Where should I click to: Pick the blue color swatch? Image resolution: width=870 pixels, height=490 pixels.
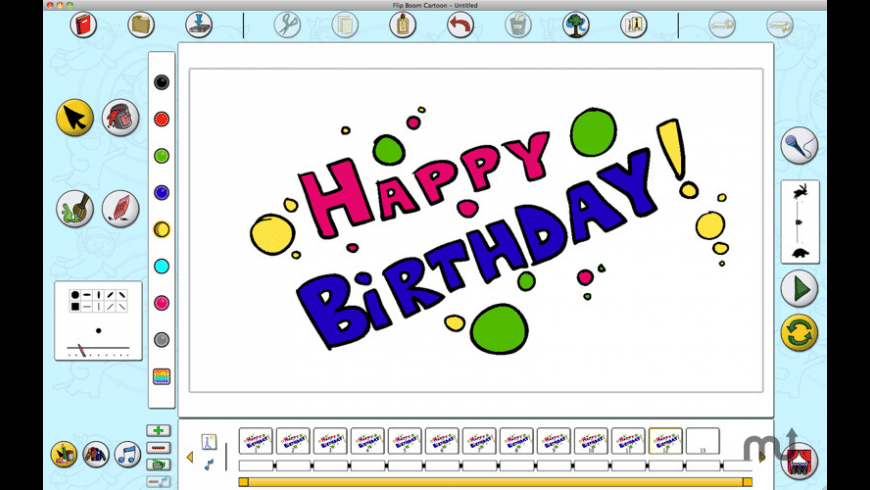pos(161,193)
